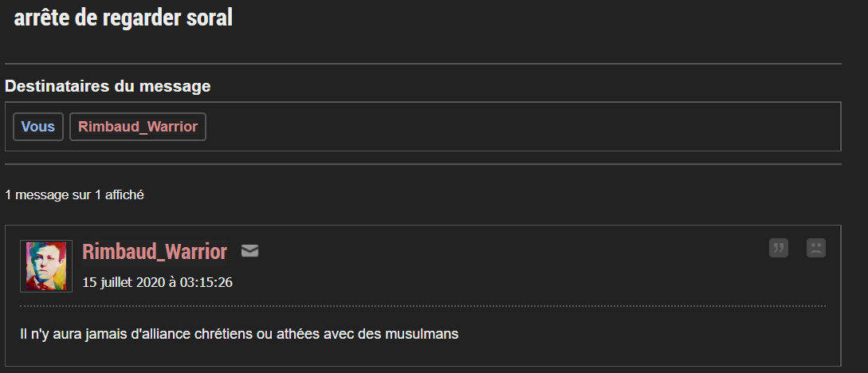Click the title "arrête de regarder soral"
The image size is (868, 373).
point(124,18)
